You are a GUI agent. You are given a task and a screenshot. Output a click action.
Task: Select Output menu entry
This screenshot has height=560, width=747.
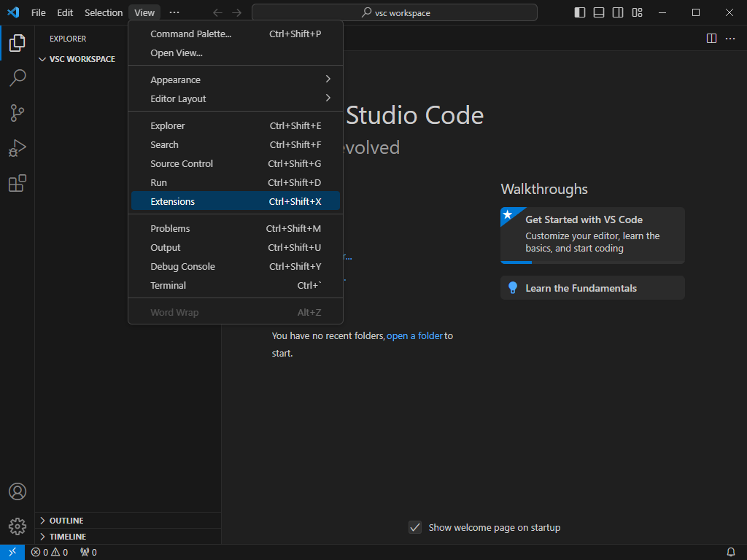coord(236,248)
